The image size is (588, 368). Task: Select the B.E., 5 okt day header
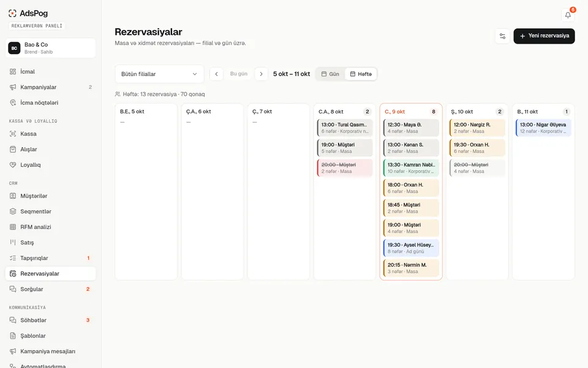[132, 112]
